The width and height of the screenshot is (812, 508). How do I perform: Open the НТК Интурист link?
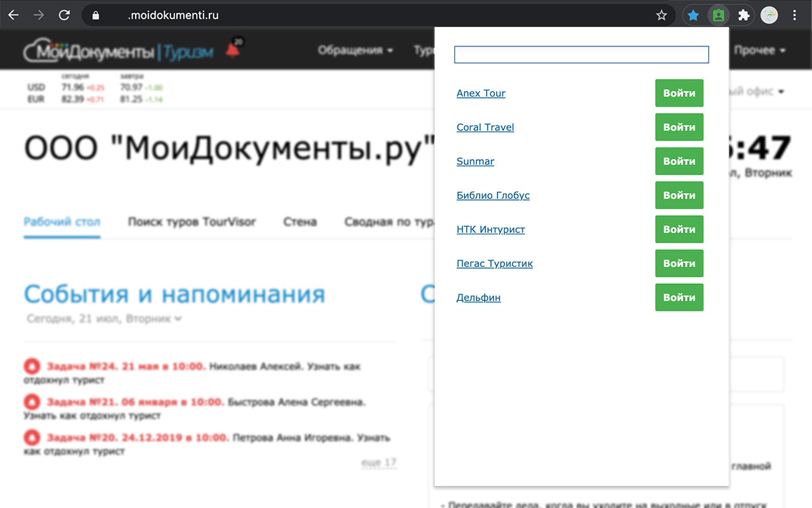[x=491, y=229]
